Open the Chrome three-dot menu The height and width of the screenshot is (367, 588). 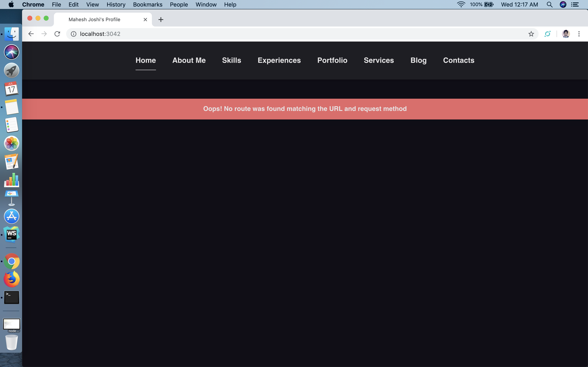[579, 34]
